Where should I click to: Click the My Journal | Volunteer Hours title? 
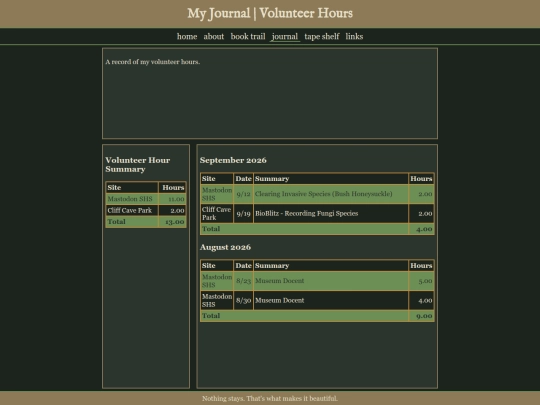[x=270, y=13]
